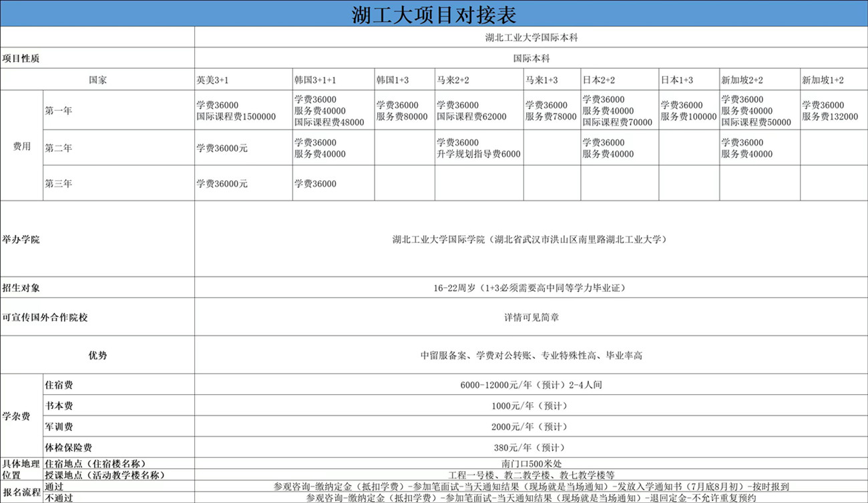Select the 项目性质 row label
Viewport: 868px width, 503px height.
coord(97,58)
